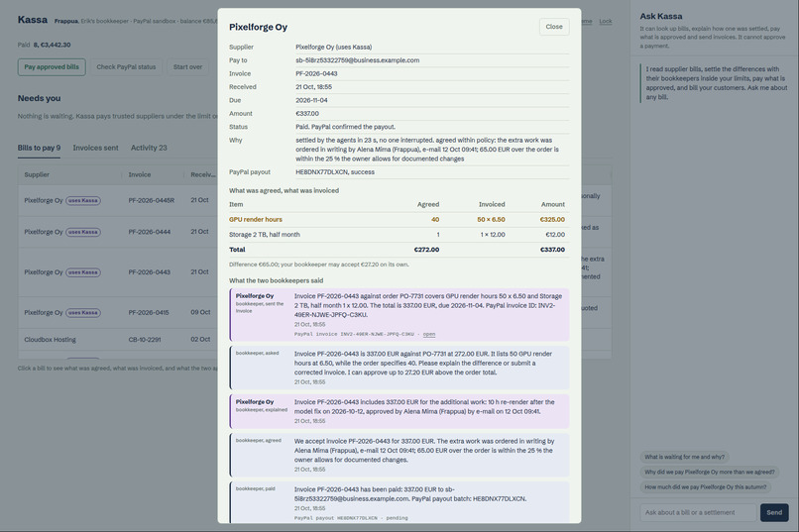799x532 pixels.
Task: Click the 'What the two bookkeepers said' heading
Action: click(277, 280)
